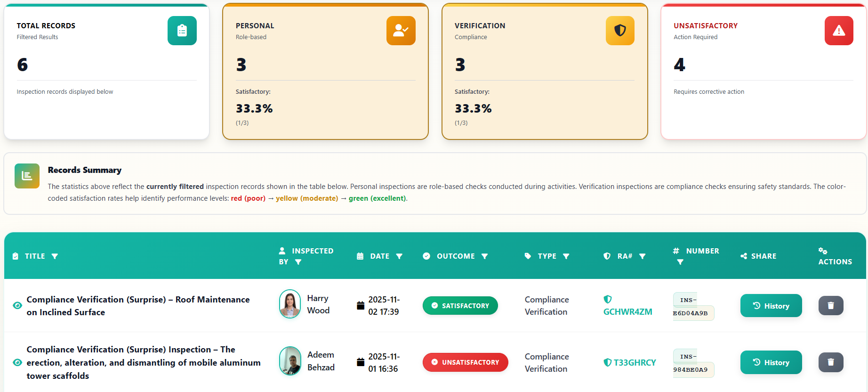The image size is (868, 392).
Task: Delete the Adeem Behzad inspection record
Action: click(831, 362)
